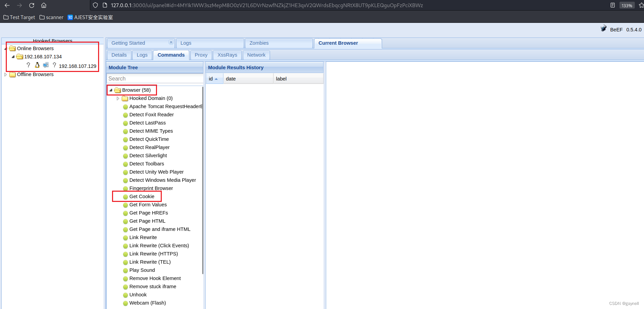Open the XssRays sub-tab

point(227,55)
